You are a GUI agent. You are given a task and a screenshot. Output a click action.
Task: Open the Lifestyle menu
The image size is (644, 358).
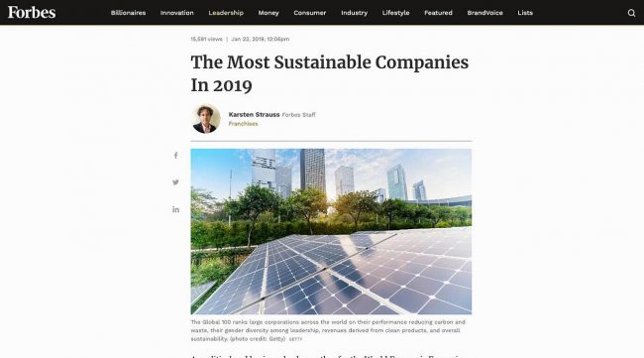point(395,13)
